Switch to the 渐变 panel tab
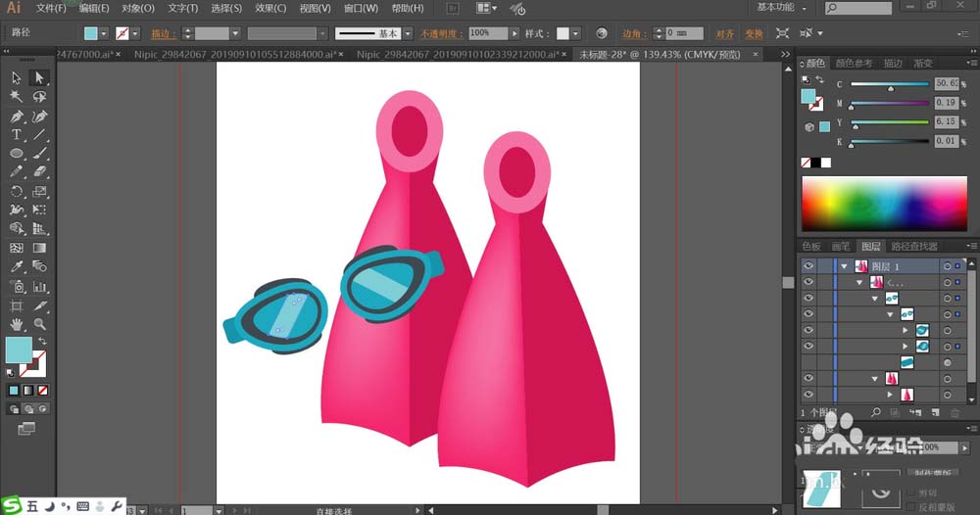The image size is (980, 515). point(922,63)
